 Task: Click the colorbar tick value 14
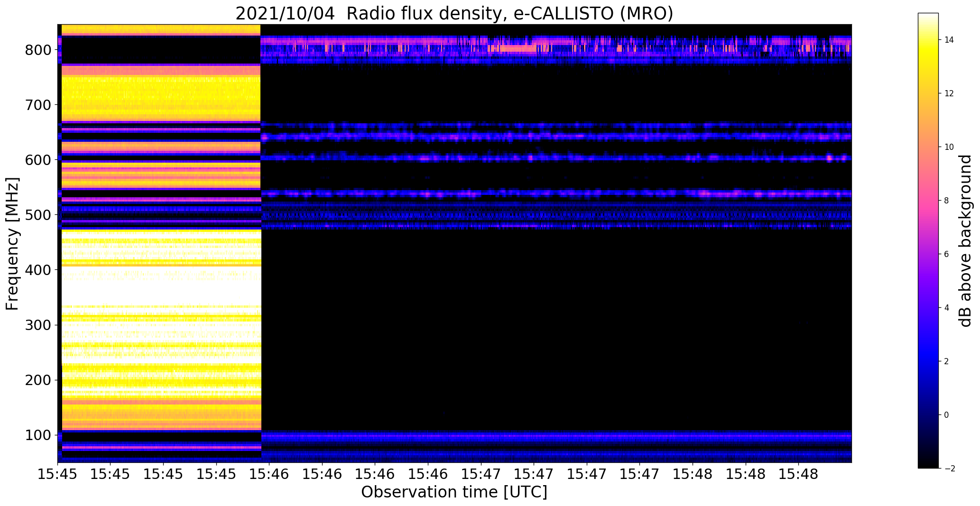click(949, 40)
